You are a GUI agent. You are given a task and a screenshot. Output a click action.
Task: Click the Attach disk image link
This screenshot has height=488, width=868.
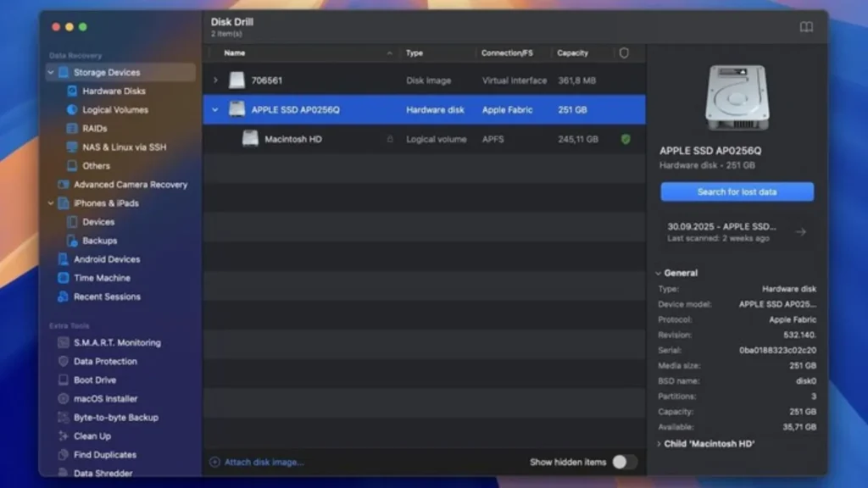(x=263, y=462)
